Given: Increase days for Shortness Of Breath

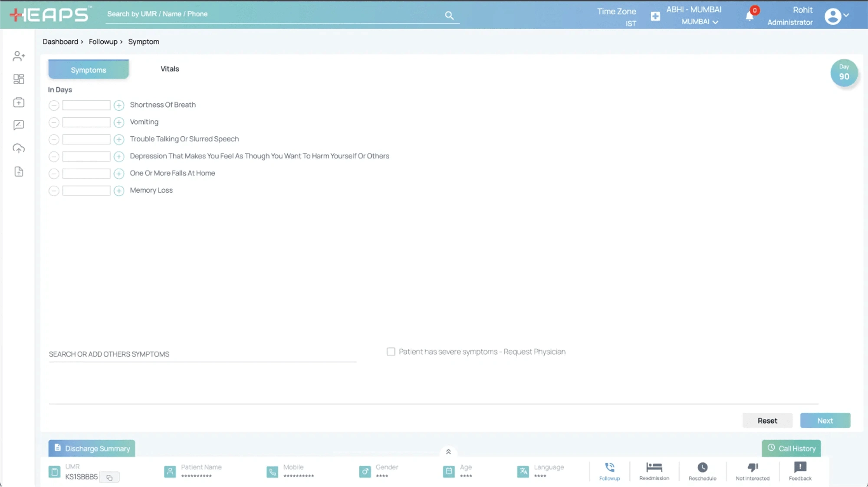Looking at the screenshot, I should pos(119,105).
